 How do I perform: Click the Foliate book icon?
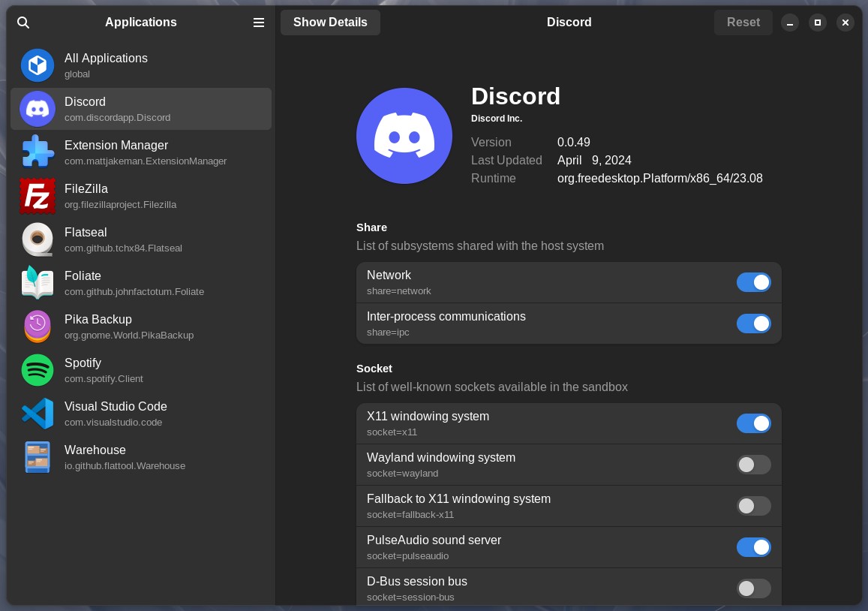point(38,283)
